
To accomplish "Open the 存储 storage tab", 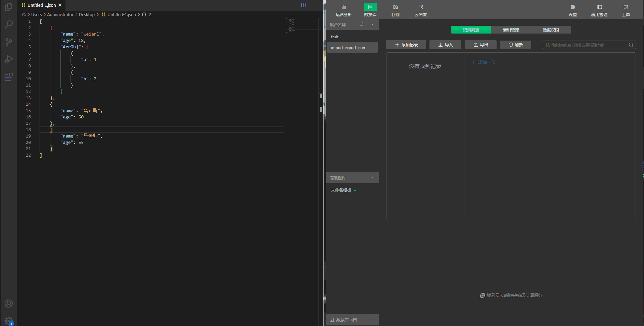I will 396,10.
